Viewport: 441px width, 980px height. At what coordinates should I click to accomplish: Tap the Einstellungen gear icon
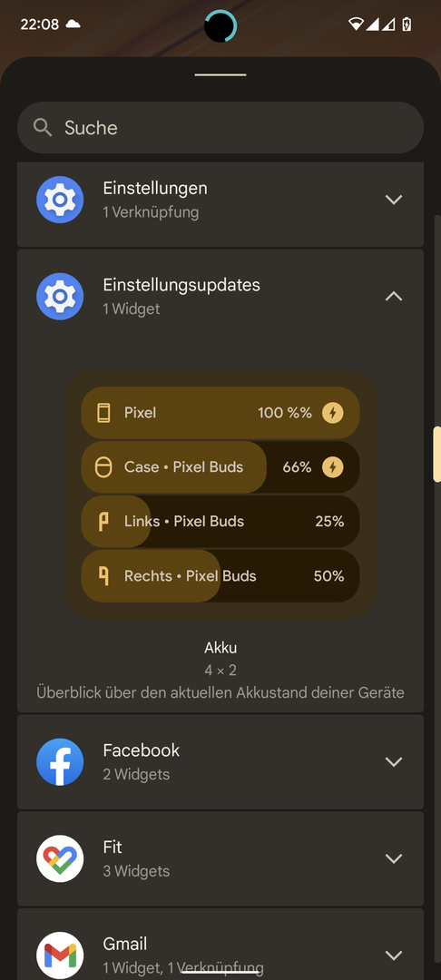(x=60, y=200)
